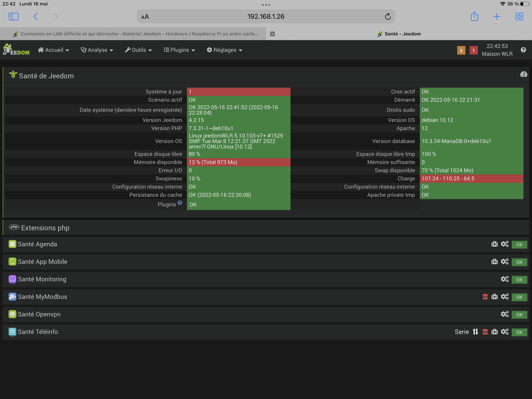The height and width of the screenshot is (399, 532).
Task: Click orange 5 notifications badge
Action: (x=461, y=50)
